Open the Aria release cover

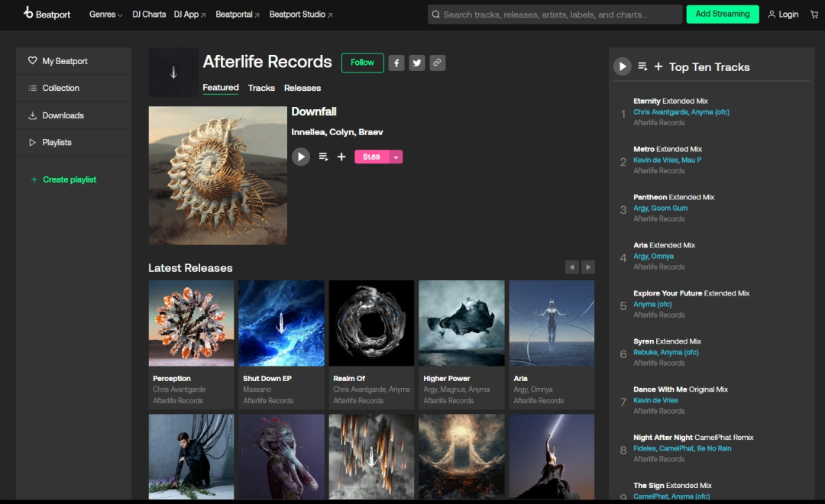pos(552,323)
